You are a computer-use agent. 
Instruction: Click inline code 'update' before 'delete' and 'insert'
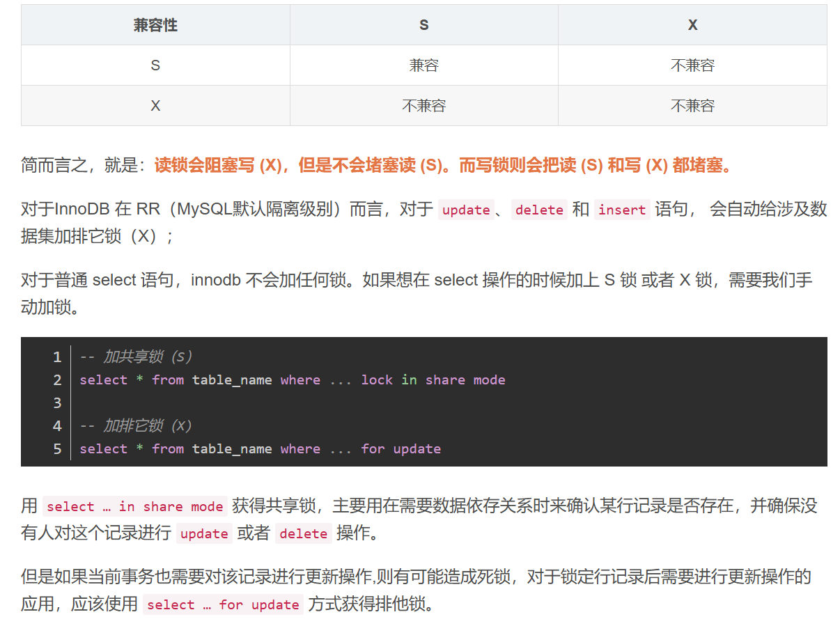pyautogui.click(x=466, y=210)
